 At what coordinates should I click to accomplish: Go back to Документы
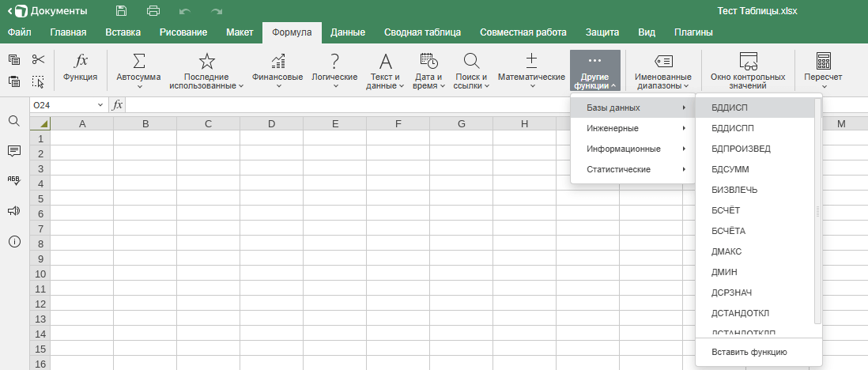[47, 11]
